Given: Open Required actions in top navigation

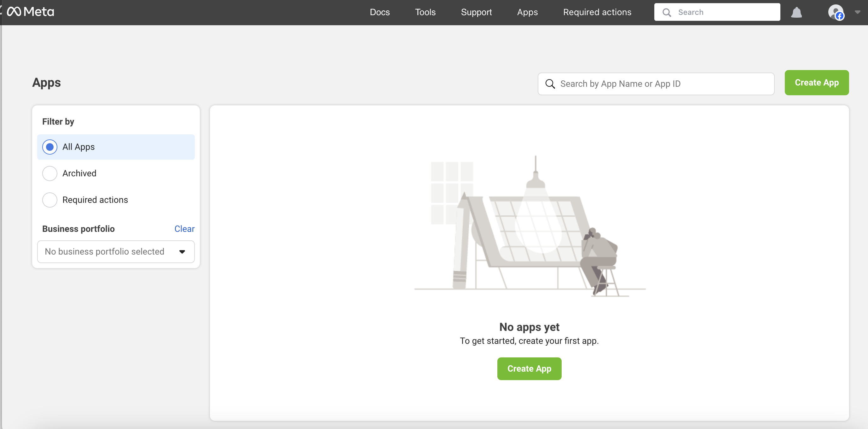Looking at the screenshot, I should 597,12.
